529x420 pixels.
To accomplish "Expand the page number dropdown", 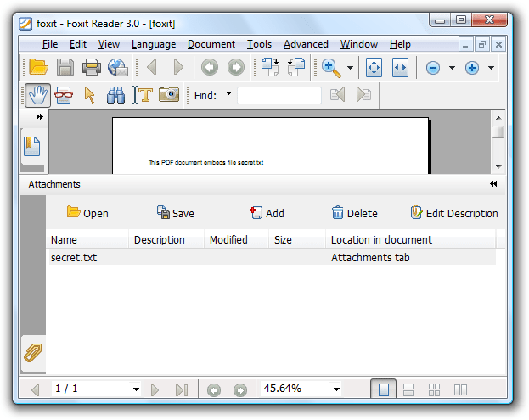I will (136, 389).
